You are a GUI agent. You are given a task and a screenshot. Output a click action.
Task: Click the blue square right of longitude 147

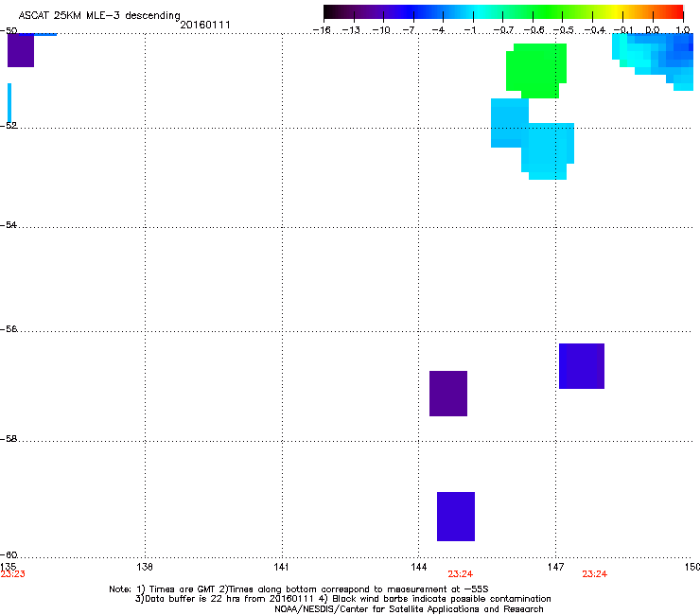click(x=582, y=366)
